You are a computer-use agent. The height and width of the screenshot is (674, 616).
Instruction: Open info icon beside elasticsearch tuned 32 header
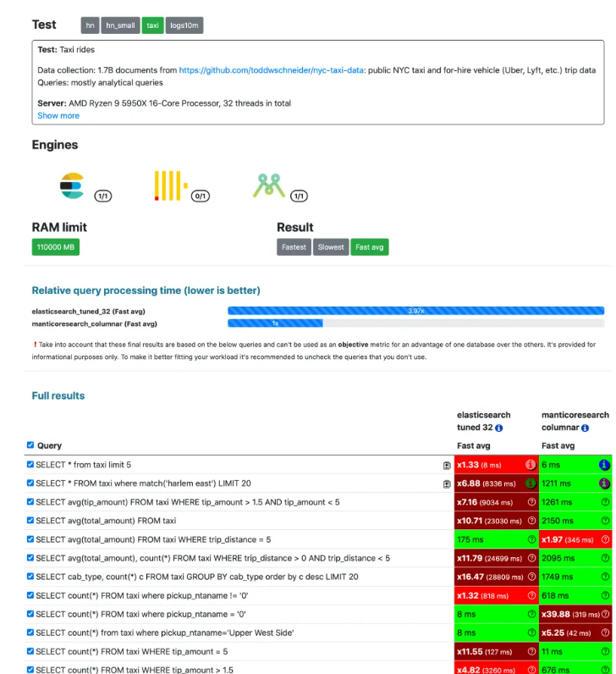point(498,428)
